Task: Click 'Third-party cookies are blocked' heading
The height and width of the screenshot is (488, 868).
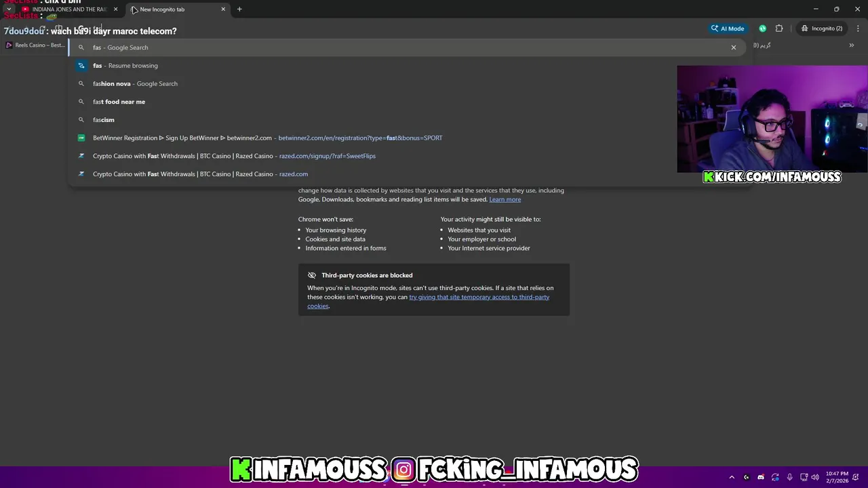Action: coord(367,275)
